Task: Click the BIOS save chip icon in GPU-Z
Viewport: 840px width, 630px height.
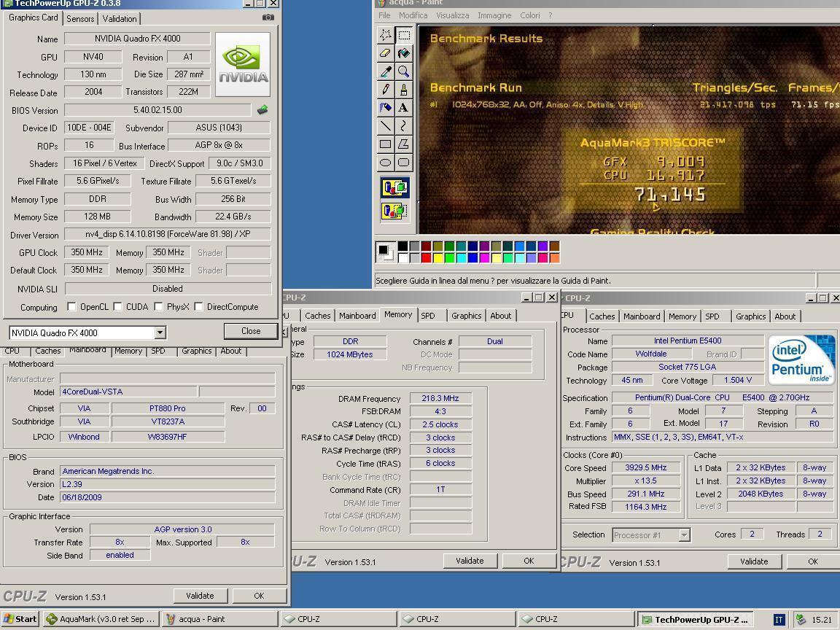Action: point(262,110)
